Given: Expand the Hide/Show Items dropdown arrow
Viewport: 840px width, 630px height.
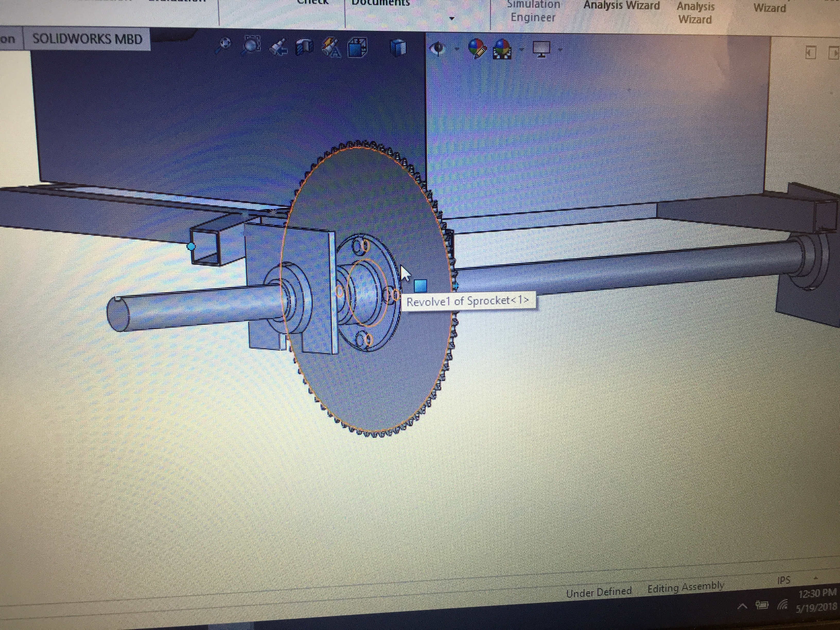Looking at the screenshot, I should 457,49.
